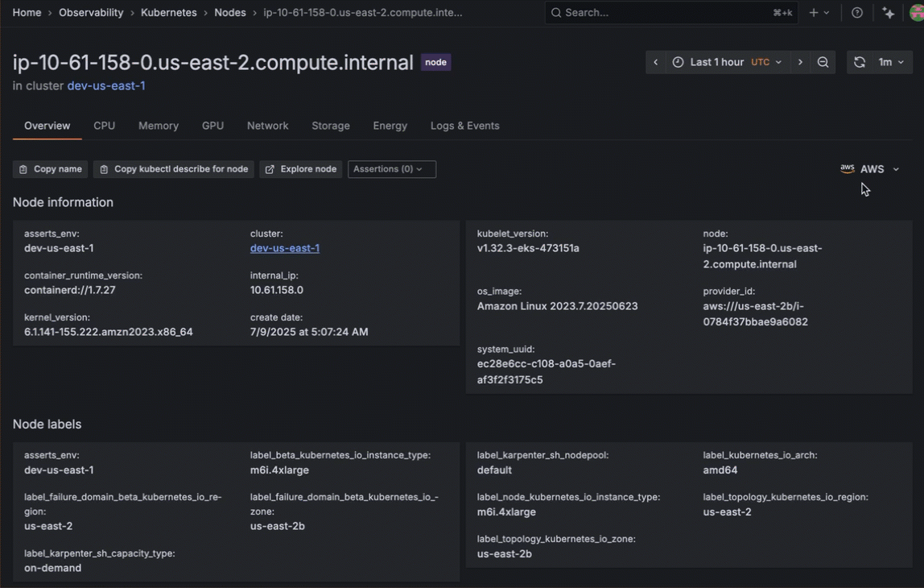Toggle the search bar field
This screenshot has height=588, width=924.
click(x=670, y=12)
